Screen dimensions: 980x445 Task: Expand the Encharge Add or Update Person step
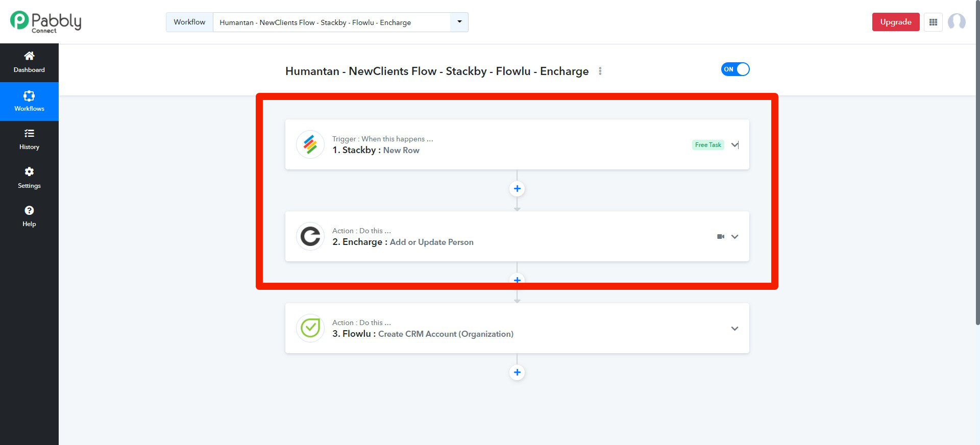[x=734, y=237]
